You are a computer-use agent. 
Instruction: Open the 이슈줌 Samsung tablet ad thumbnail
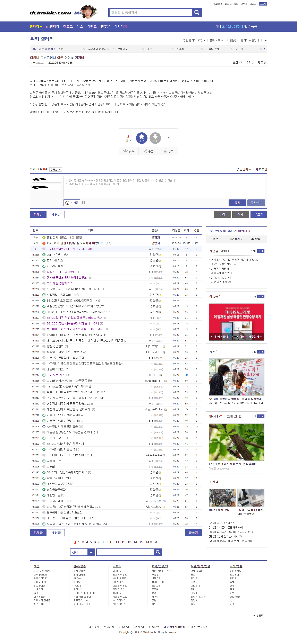(236, 322)
